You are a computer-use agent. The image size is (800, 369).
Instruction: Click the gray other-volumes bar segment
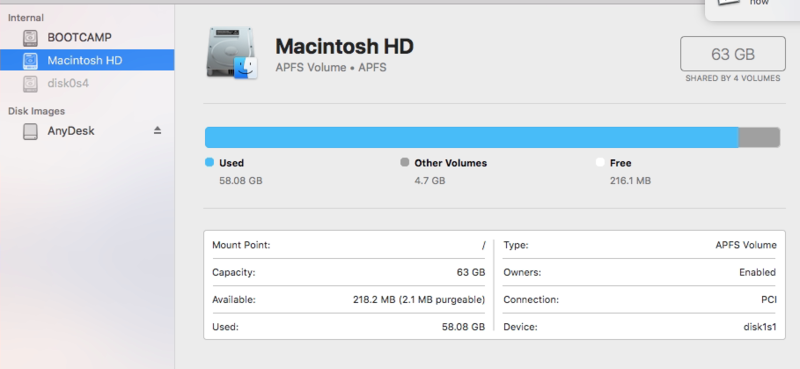(759, 137)
